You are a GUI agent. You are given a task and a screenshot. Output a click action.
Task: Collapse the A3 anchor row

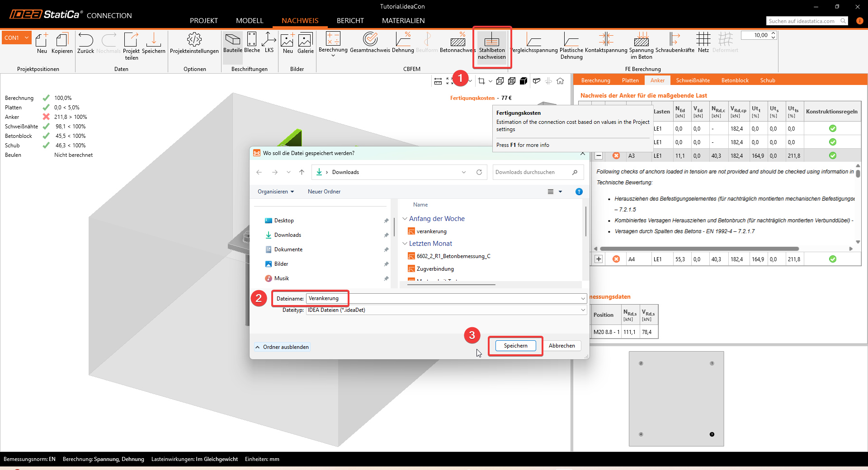(x=599, y=155)
